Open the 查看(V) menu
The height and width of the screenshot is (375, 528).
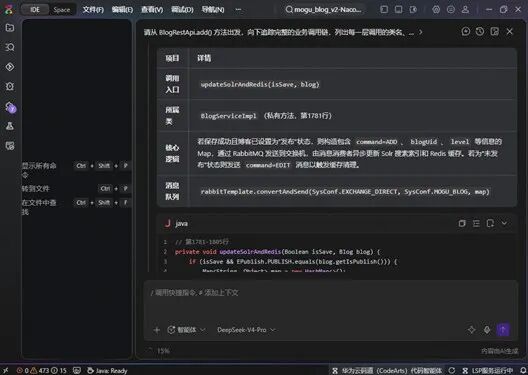[152, 9]
